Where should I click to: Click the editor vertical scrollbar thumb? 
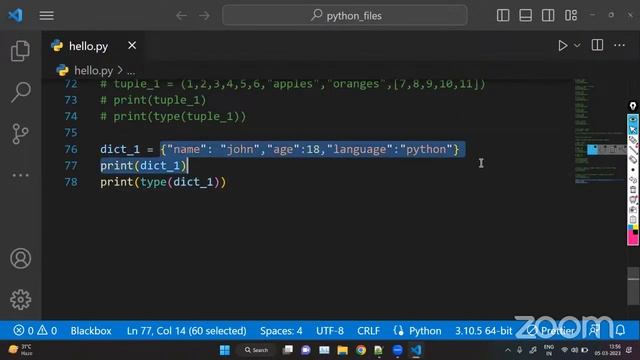coord(633,286)
